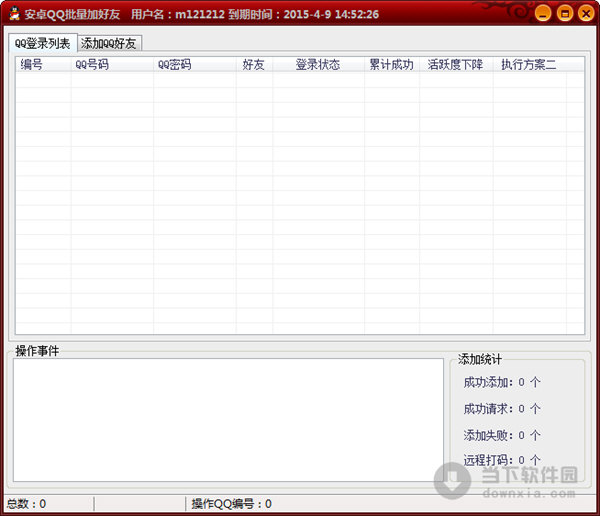
Task: Click the 操作事件 group label
Action: click(37, 351)
